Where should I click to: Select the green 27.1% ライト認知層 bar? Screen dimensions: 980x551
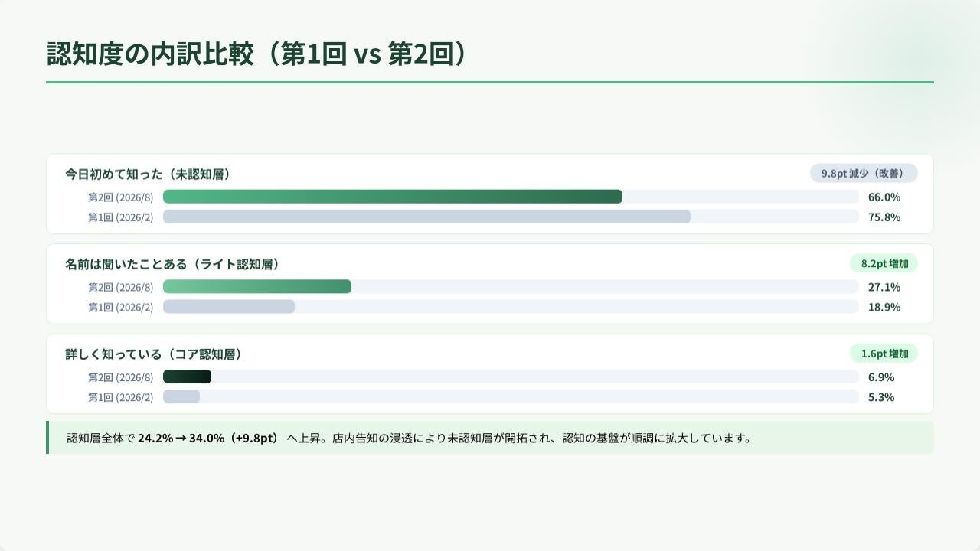pyautogui.click(x=257, y=286)
